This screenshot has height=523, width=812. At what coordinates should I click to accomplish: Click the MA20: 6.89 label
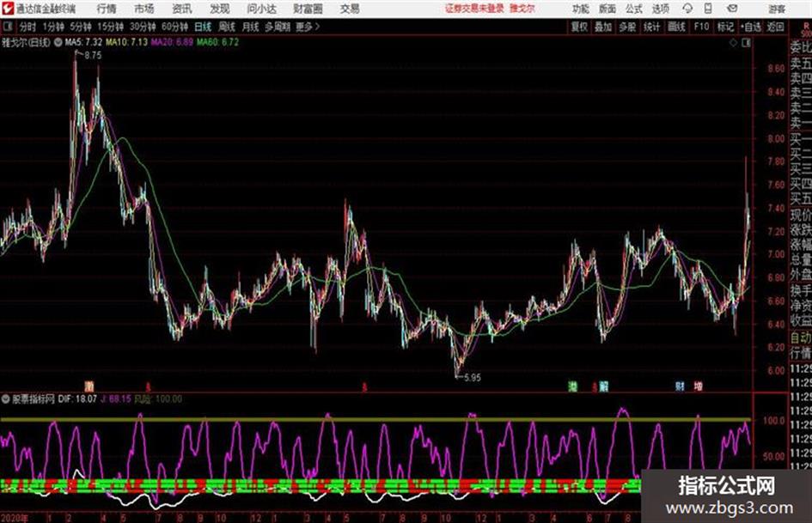[x=172, y=42]
